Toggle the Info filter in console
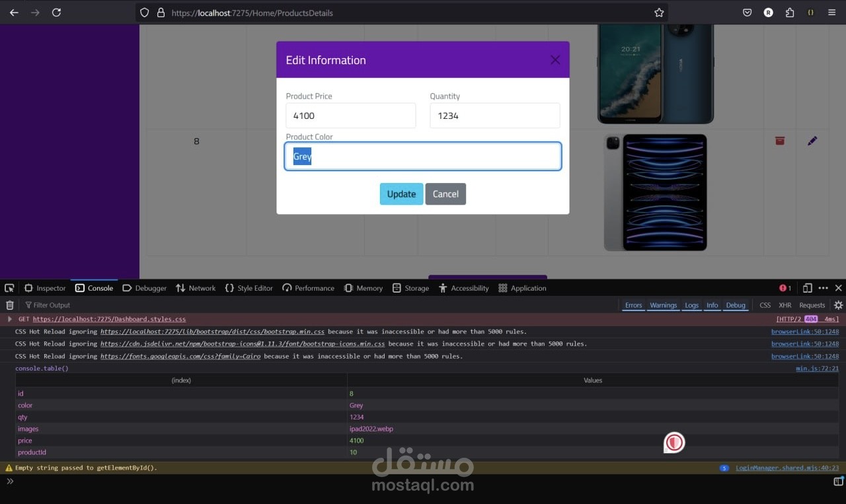The height and width of the screenshot is (504, 846). (712, 305)
